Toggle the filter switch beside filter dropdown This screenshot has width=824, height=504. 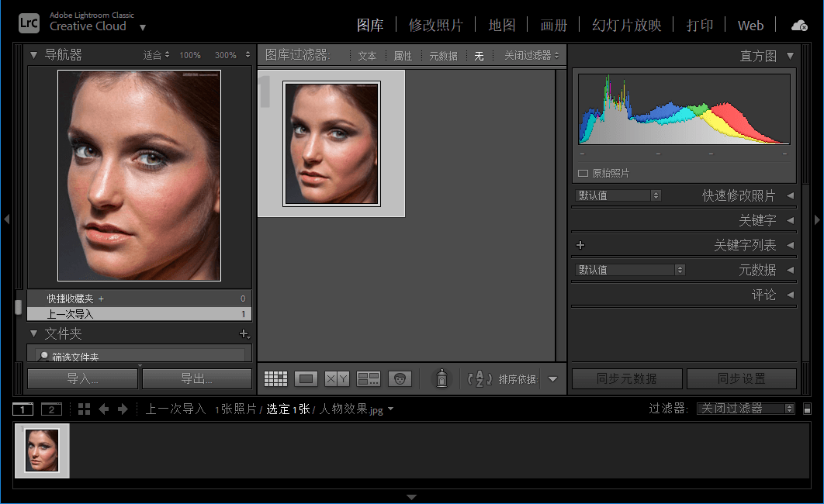point(807,409)
